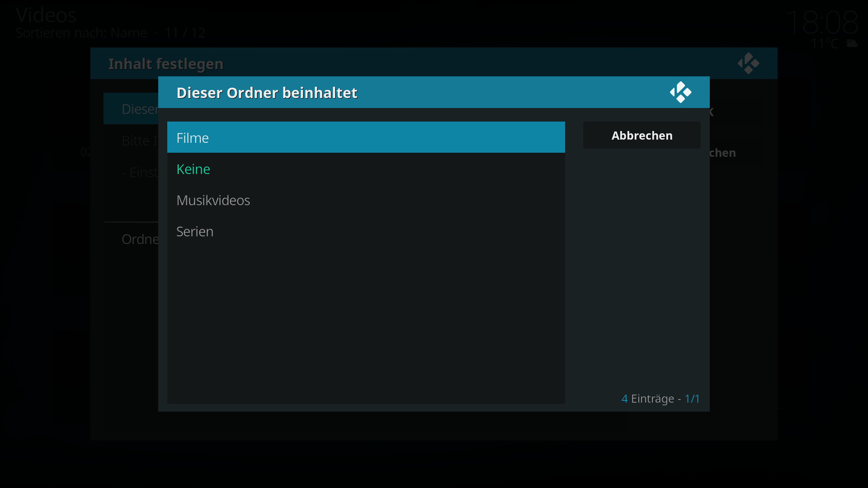This screenshot has height=488, width=868.
Task: Click the partially hidden Dieser row behind dialog
Action: [x=131, y=108]
